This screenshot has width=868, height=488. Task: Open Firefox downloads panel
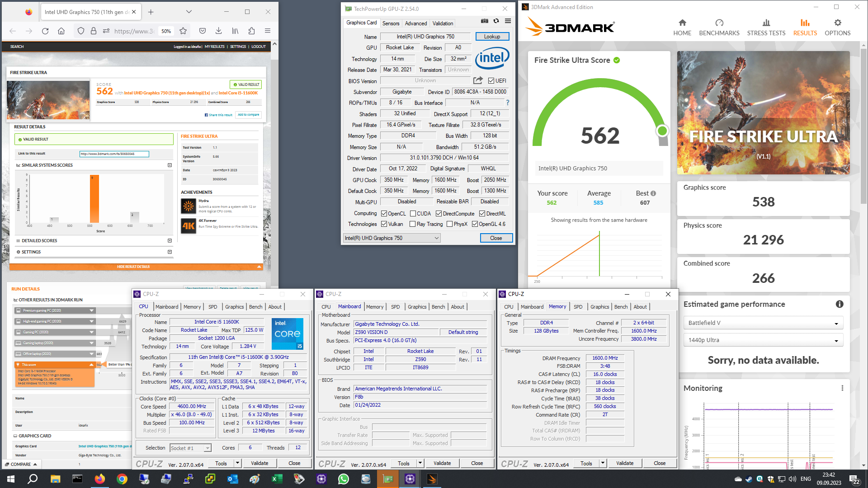pos(218,31)
